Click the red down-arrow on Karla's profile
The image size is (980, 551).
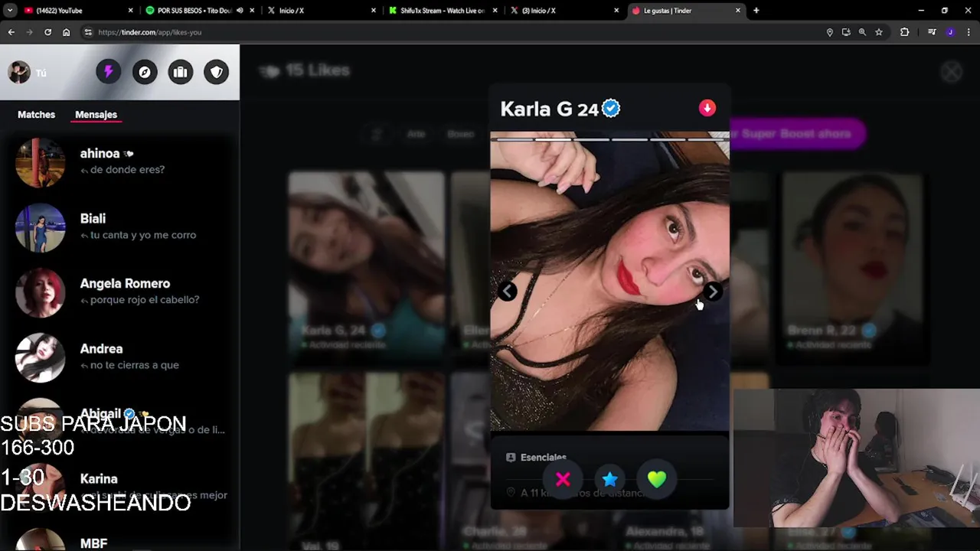(x=707, y=108)
